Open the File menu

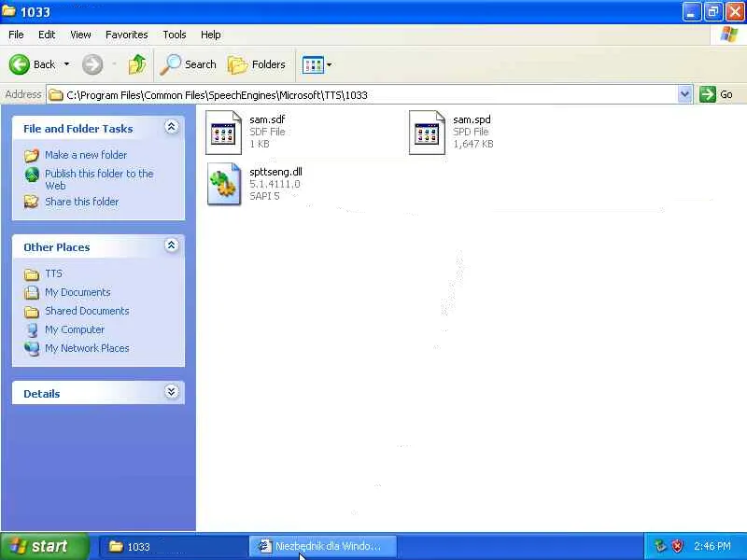click(x=16, y=35)
